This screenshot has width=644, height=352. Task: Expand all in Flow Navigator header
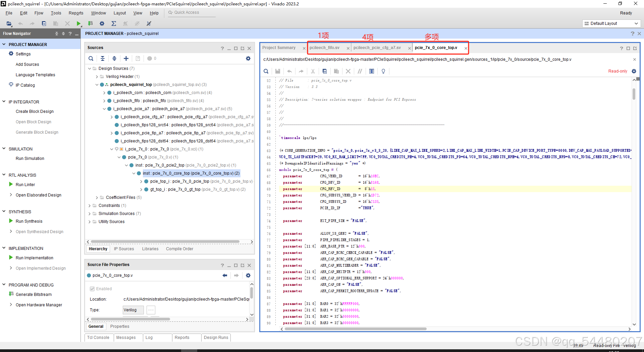[x=63, y=34]
